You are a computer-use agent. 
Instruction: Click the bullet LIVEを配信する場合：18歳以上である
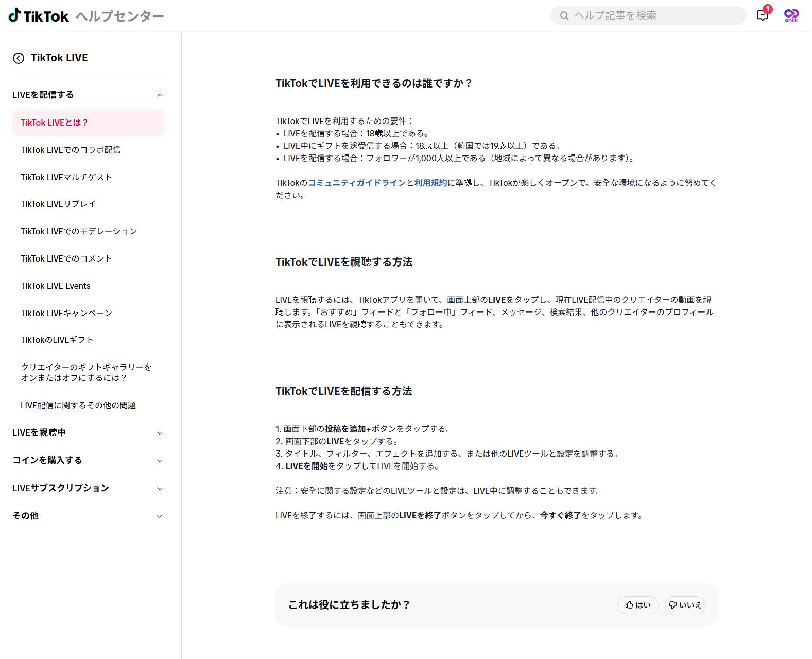[357, 133]
